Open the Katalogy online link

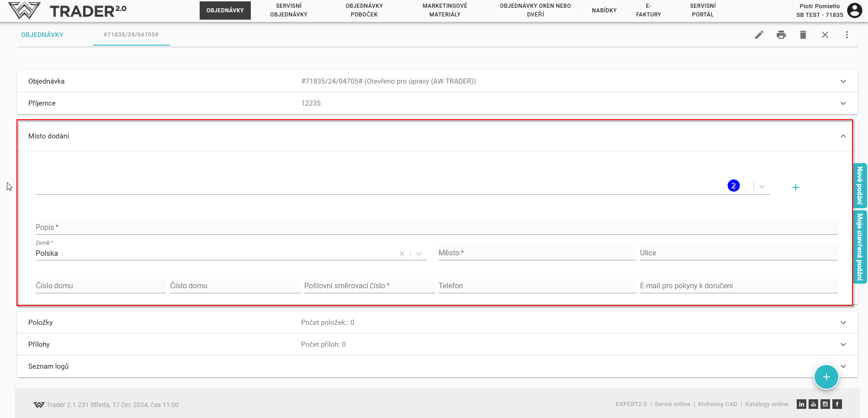767,404
